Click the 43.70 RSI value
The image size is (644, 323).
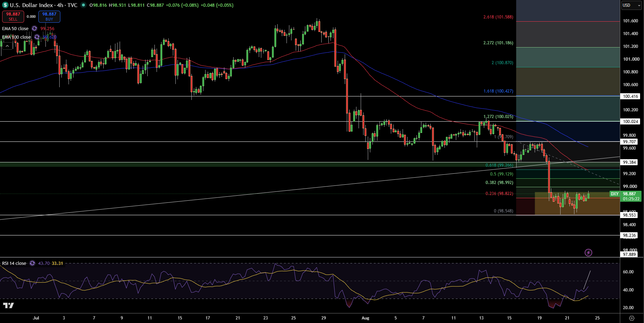tap(44, 263)
